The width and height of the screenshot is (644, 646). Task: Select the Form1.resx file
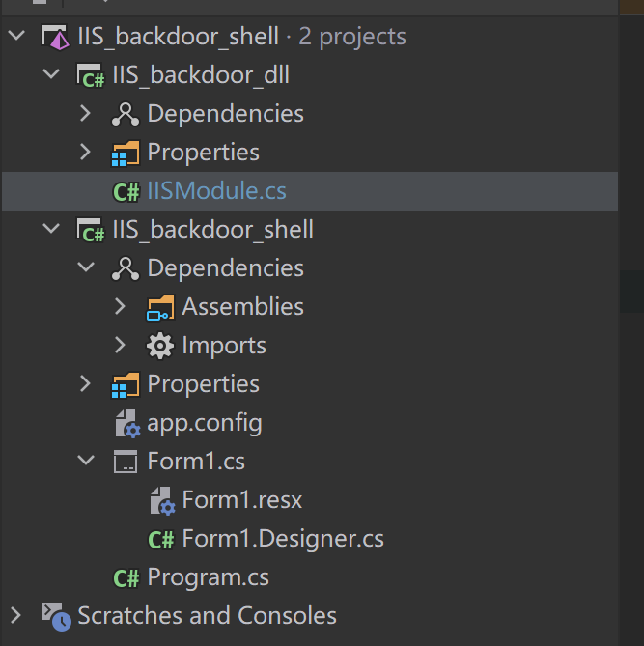coord(241,500)
